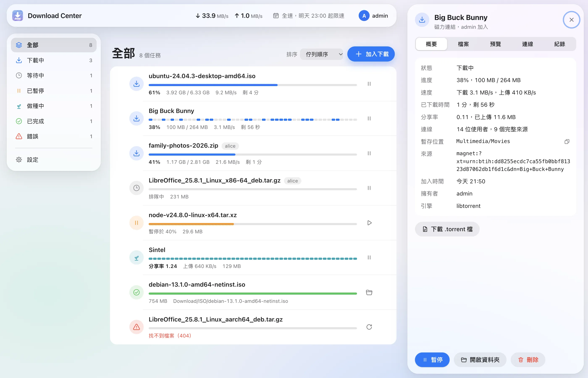
Task: Click the red 刪除 button
Action: (528, 360)
